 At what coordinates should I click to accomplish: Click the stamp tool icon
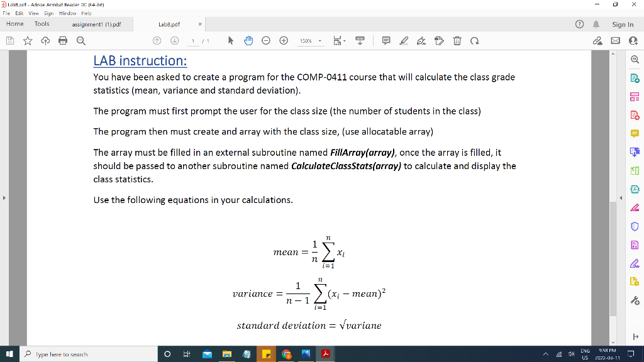tap(439, 41)
